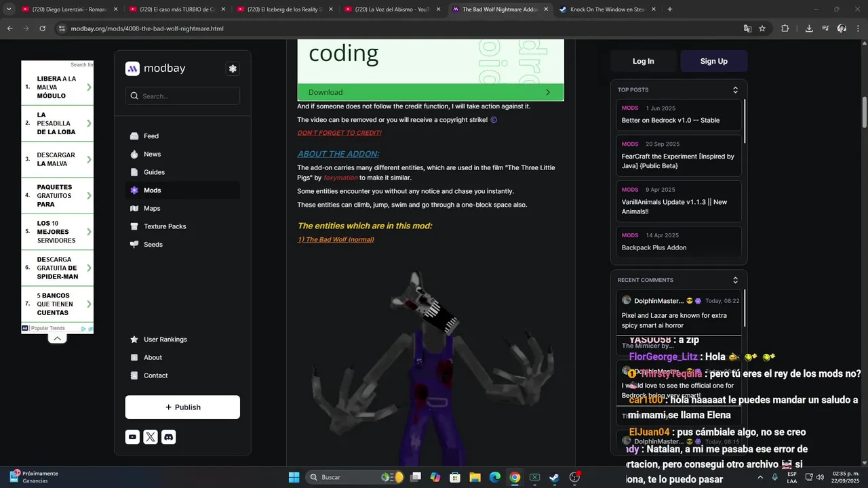Click the browser address bar URL
868x488 pixels.
tap(147, 28)
